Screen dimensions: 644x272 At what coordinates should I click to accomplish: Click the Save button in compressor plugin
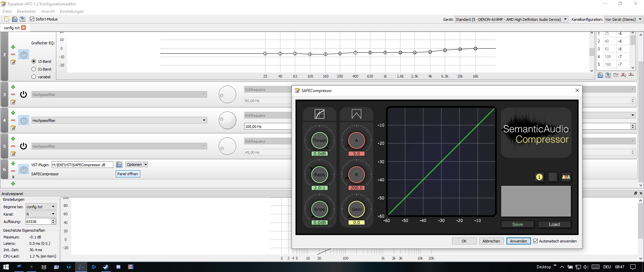pyautogui.click(x=518, y=224)
